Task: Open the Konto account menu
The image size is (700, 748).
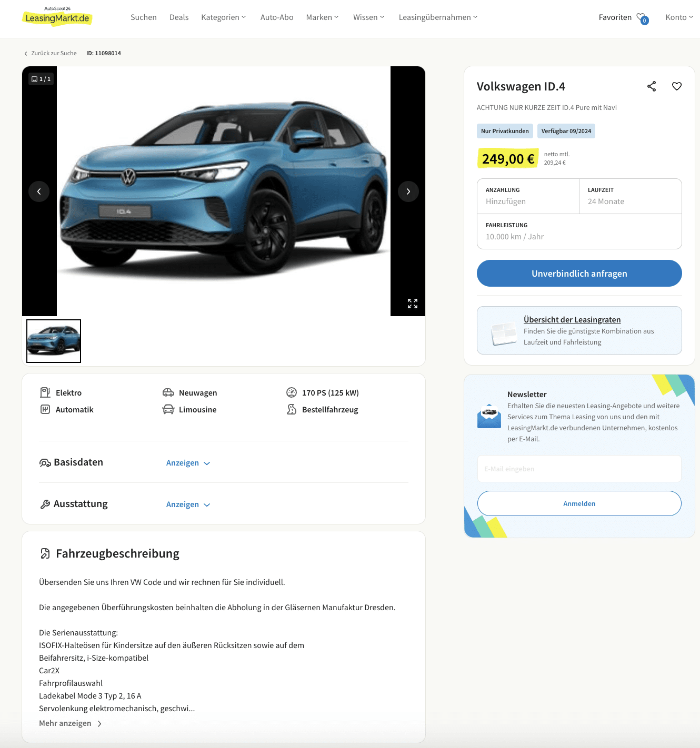Action: [679, 17]
